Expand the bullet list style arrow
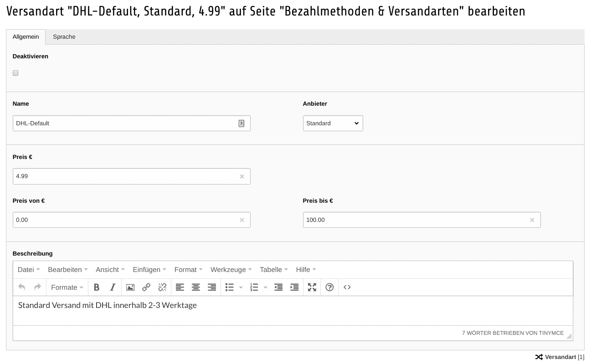This screenshot has width=591, height=364. click(x=241, y=287)
